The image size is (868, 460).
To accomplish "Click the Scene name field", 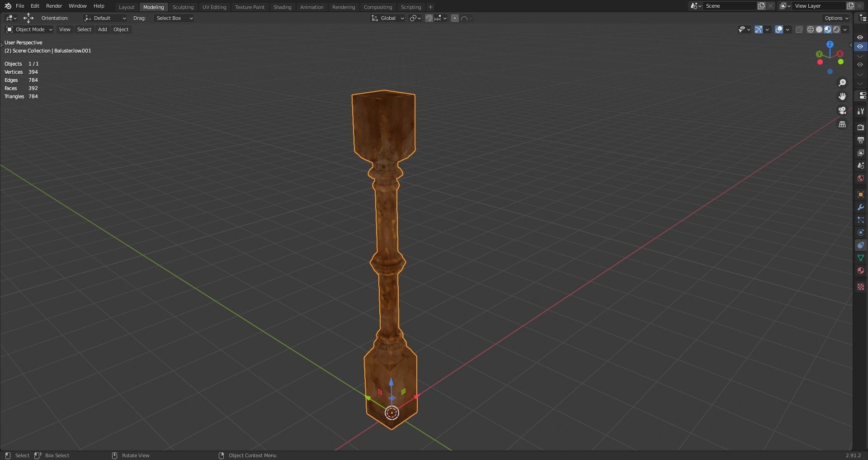I will pyautogui.click(x=730, y=6).
